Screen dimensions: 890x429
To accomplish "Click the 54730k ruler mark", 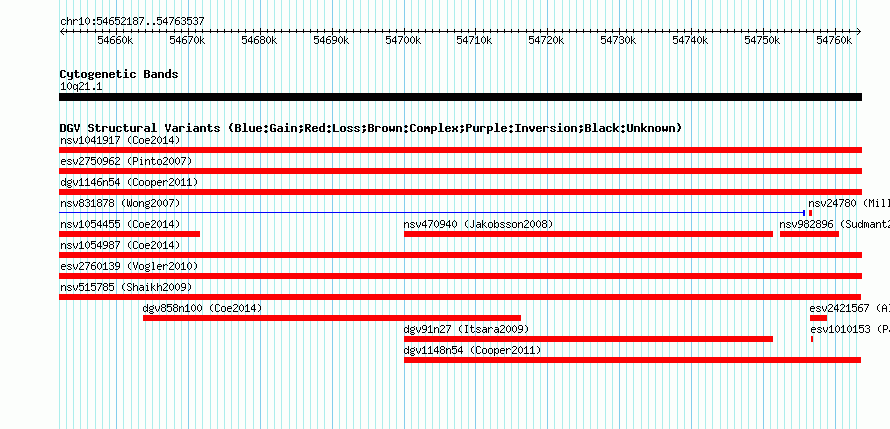I will pyautogui.click(x=619, y=40).
